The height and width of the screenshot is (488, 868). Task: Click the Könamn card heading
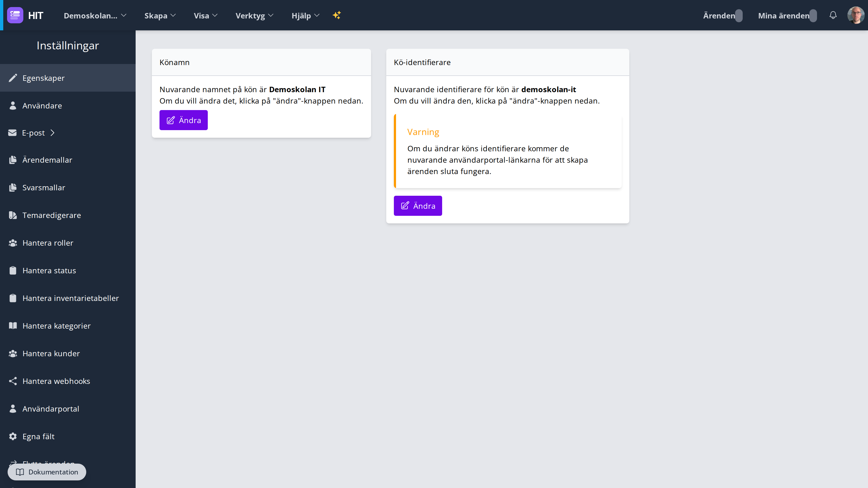[x=174, y=62]
